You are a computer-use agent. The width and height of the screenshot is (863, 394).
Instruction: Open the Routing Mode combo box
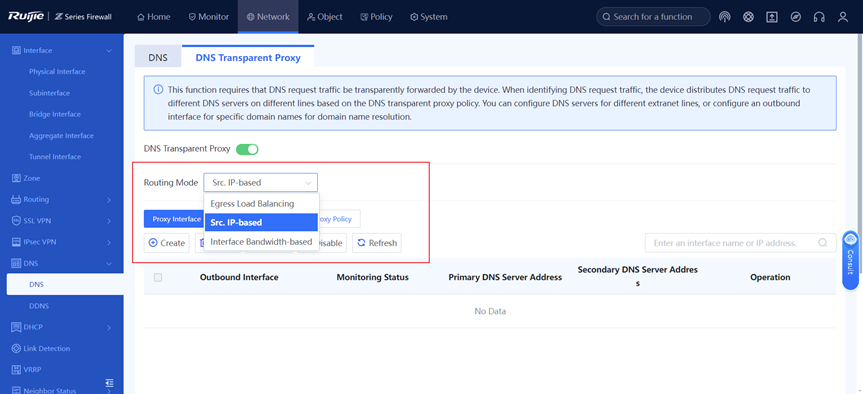pyautogui.click(x=260, y=182)
